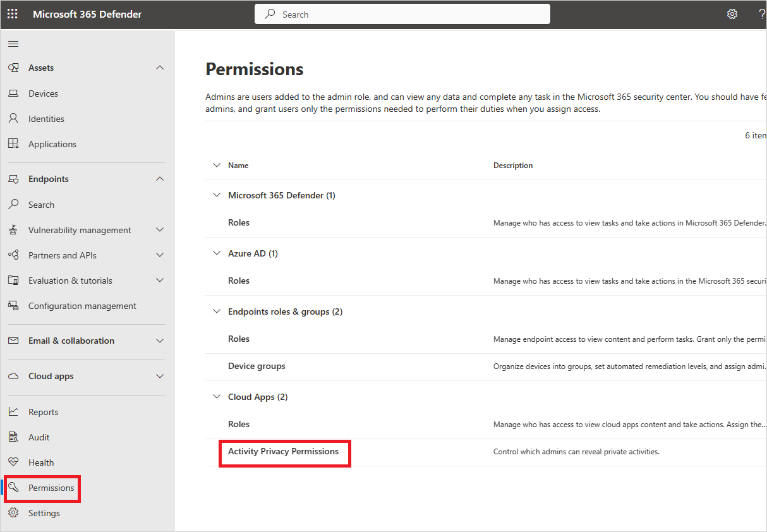Open Roles under Azure AD
This screenshot has width=767, height=532.
coord(239,281)
